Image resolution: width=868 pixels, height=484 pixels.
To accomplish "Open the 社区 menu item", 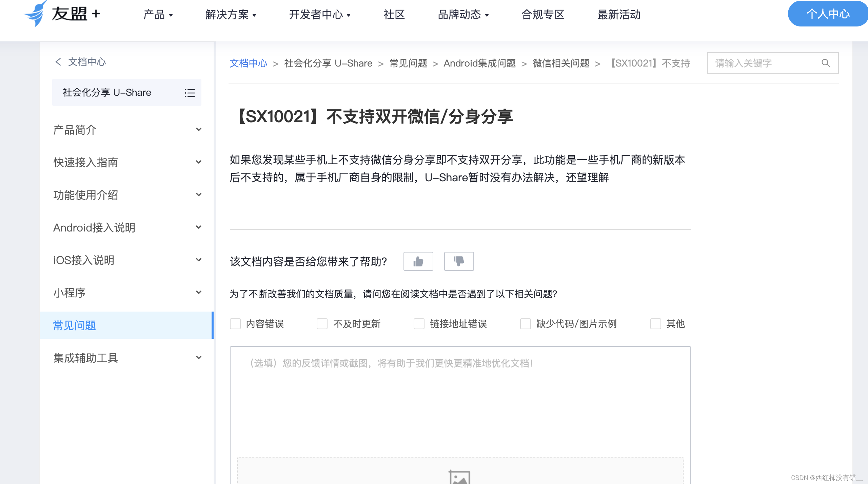I will pos(394,15).
